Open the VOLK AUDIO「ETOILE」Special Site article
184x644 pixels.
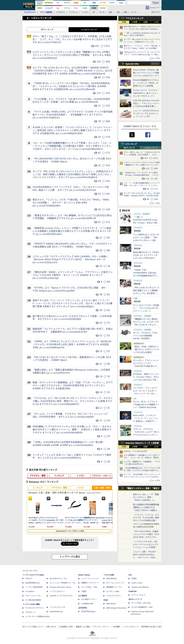click(146, 73)
